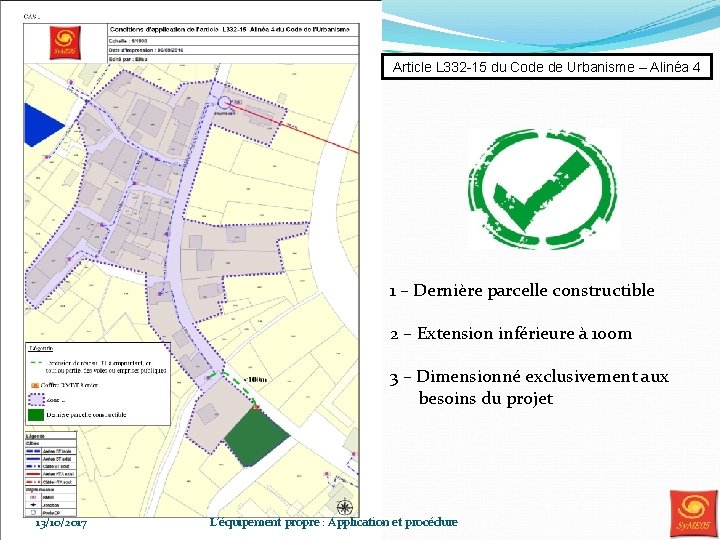Screen dimensions: 720x540
Task: Click the 'Article L332-15 du Code de Urbanisme' title box
Action: [x=547, y=67]
